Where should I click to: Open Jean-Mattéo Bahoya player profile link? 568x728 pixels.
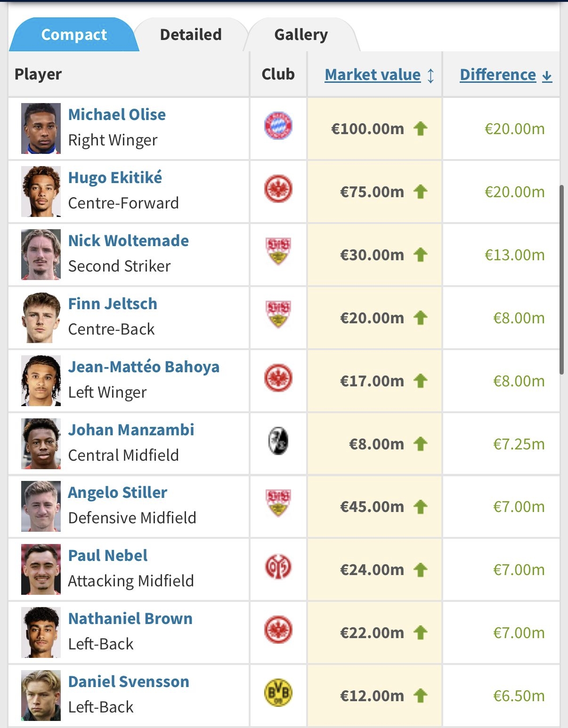pyautogui.click(x=144, y=367)
